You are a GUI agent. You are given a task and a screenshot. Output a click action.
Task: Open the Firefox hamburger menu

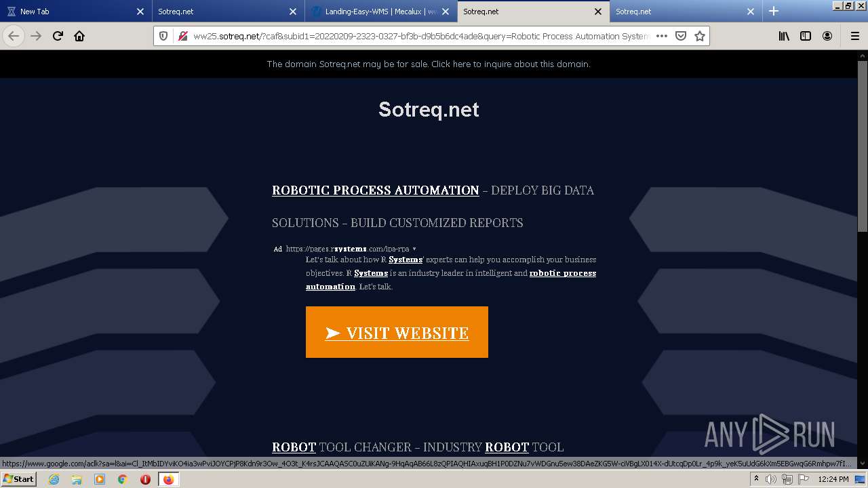point(854,36)
